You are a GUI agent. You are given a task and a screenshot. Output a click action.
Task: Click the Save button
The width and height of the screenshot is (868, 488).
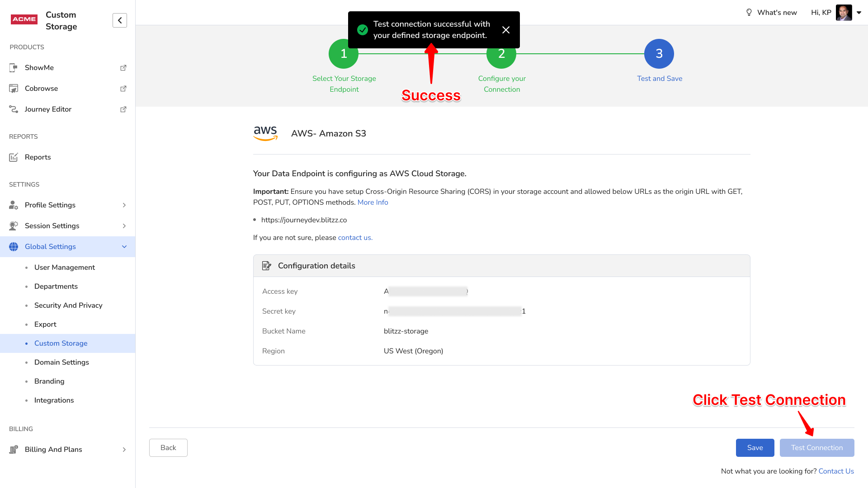click(755, 448)
